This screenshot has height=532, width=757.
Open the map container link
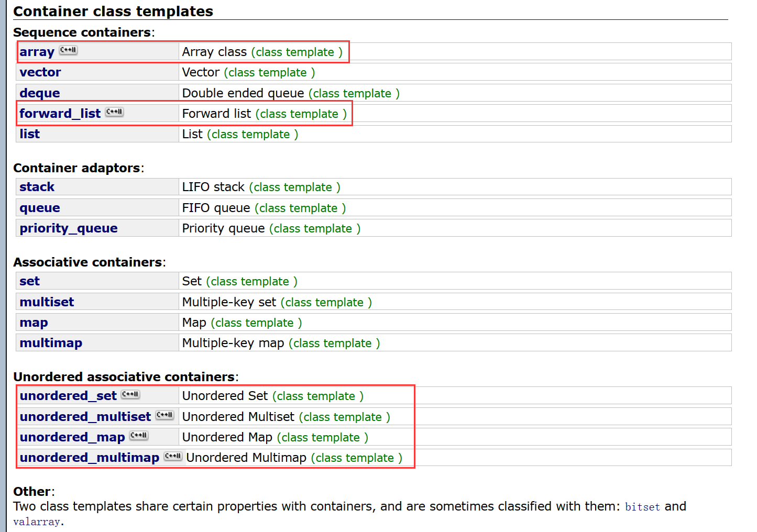34,323
